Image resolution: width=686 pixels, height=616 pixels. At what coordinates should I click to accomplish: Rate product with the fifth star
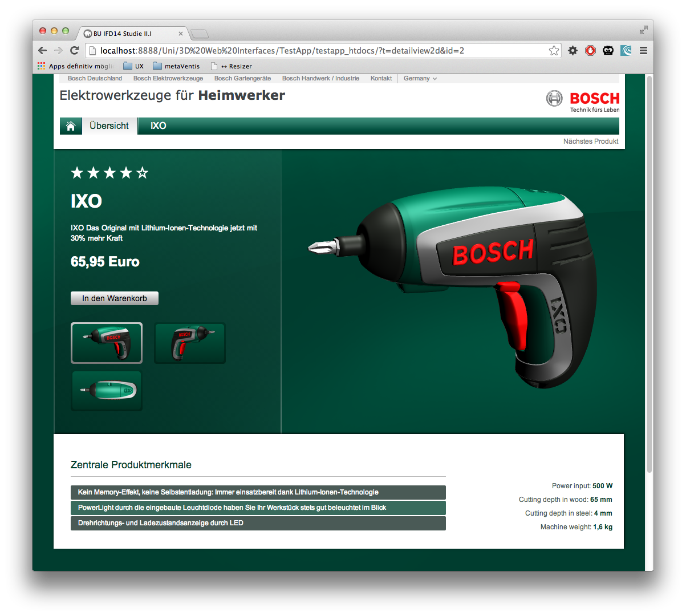click(143, 173)
